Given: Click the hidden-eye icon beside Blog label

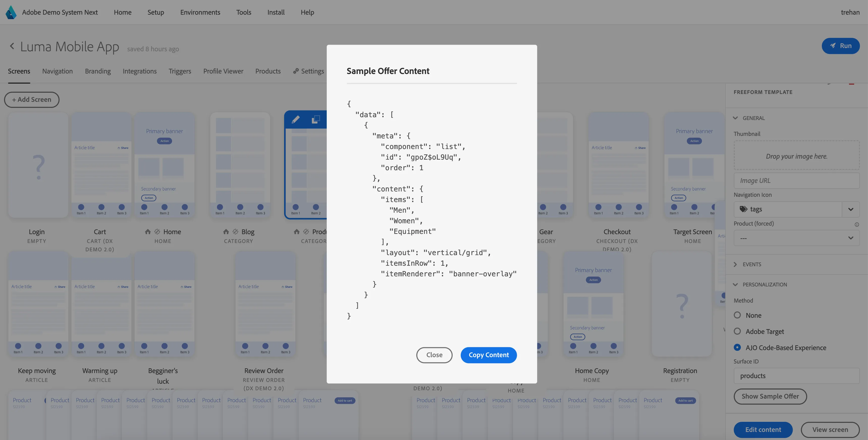Looking at the screenshot, I should pos(235,231).
